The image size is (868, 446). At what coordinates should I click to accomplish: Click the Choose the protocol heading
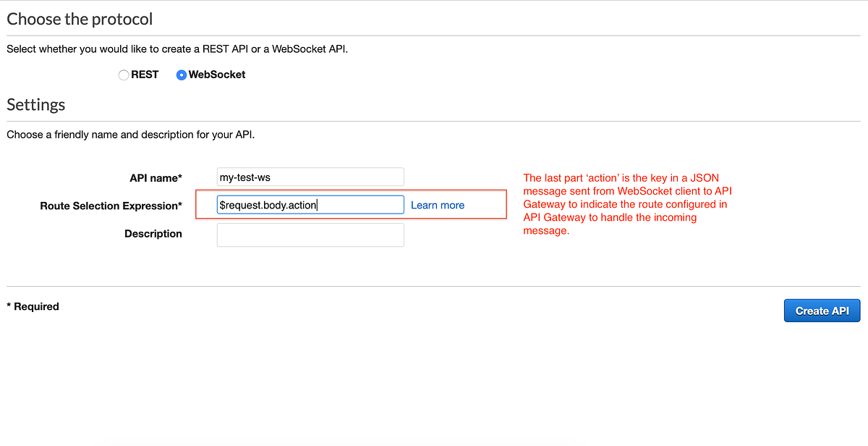click(80, 19)
